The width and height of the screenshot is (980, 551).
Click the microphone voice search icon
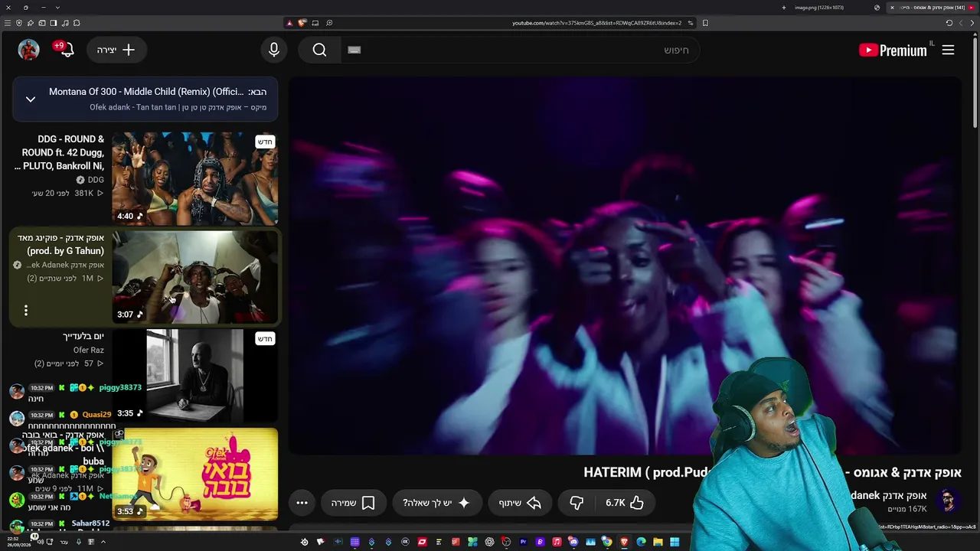(x=274, y=50)
